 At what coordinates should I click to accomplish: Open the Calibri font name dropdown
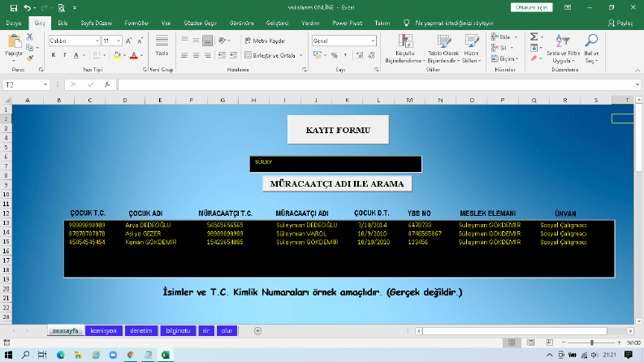tap(97, 41)
